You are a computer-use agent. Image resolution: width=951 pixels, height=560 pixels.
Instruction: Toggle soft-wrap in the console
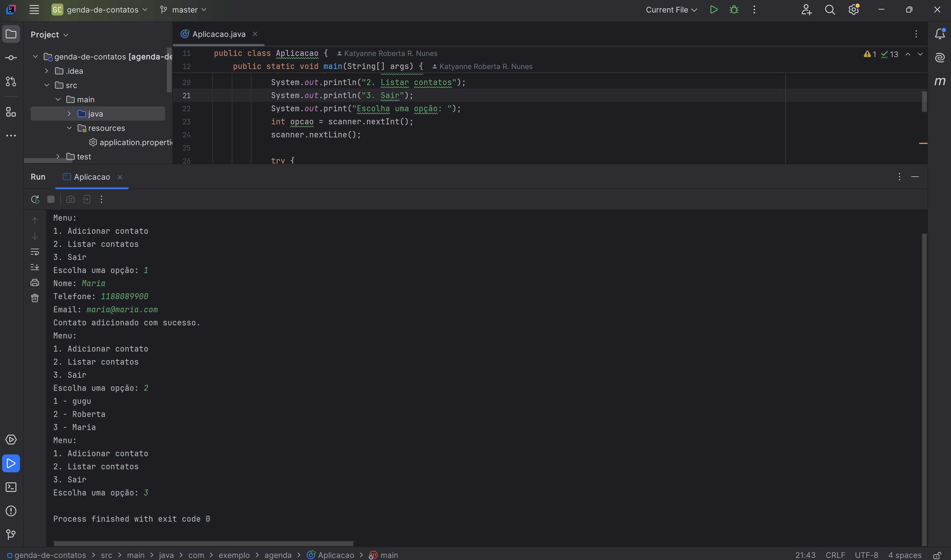35,252
